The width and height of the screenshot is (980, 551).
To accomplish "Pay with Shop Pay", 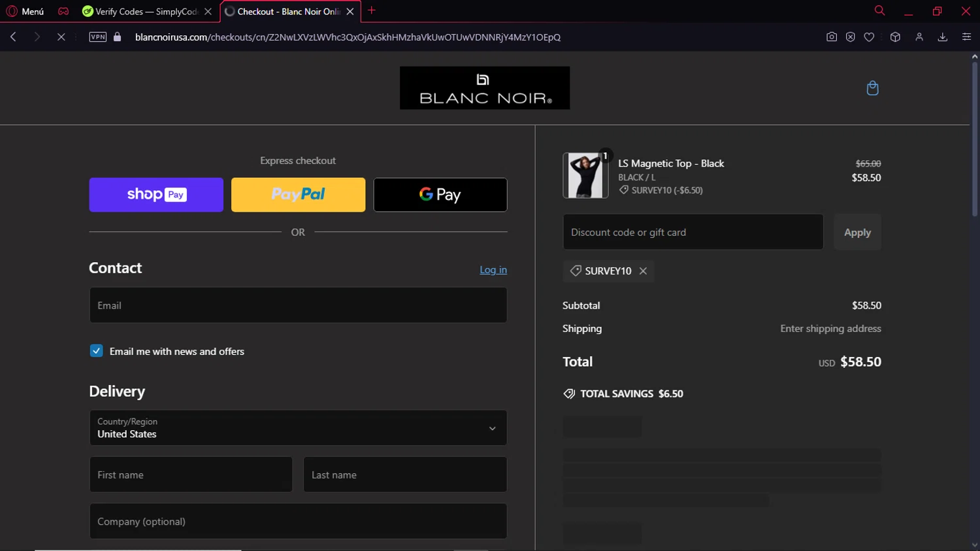I will (x=156, y=195).
